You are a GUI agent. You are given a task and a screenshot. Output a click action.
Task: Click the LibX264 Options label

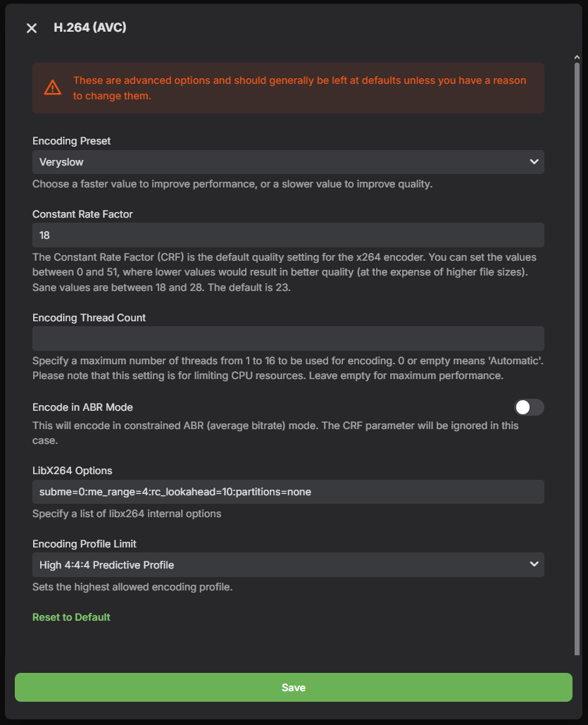[72, 471]
